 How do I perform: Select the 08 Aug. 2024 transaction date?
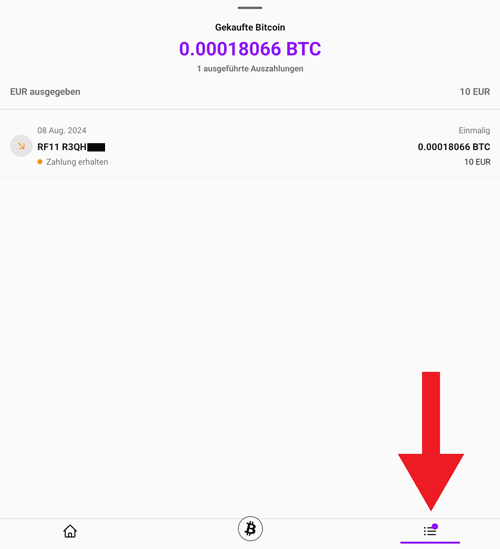[x=62, y=131]
